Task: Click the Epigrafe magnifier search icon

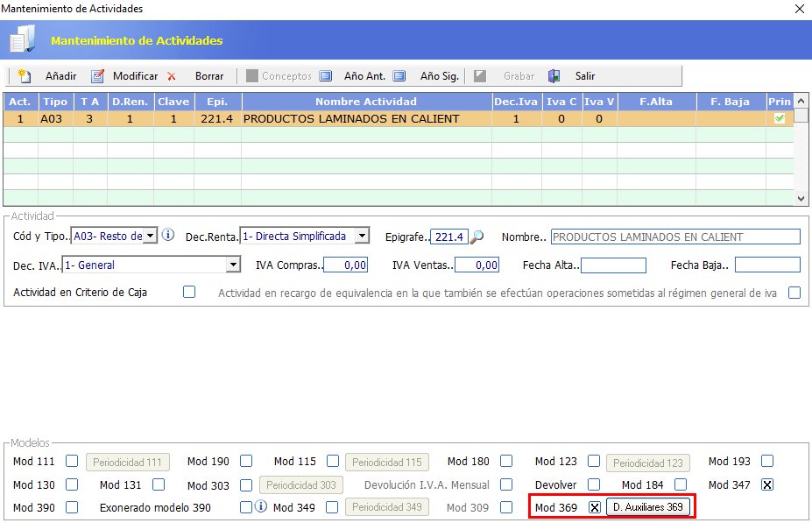Action: click(x=477, y=237)
